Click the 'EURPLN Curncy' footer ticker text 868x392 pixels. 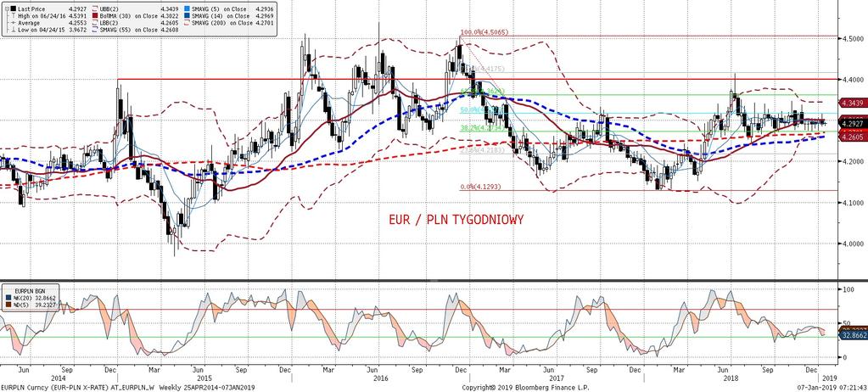(21, 387)
